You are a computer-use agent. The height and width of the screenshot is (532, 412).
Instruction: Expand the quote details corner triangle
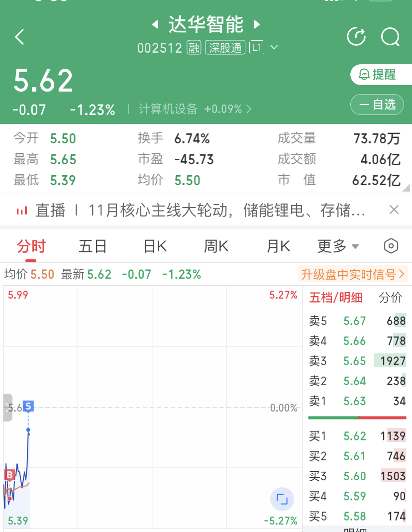(x=406, y=188)
